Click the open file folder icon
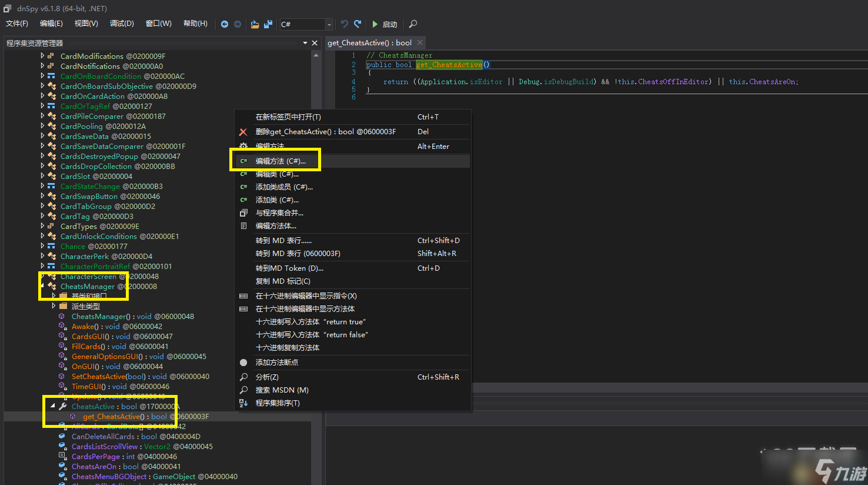The height and width of the screenshot is (485, 868). [x=255, y=24]
